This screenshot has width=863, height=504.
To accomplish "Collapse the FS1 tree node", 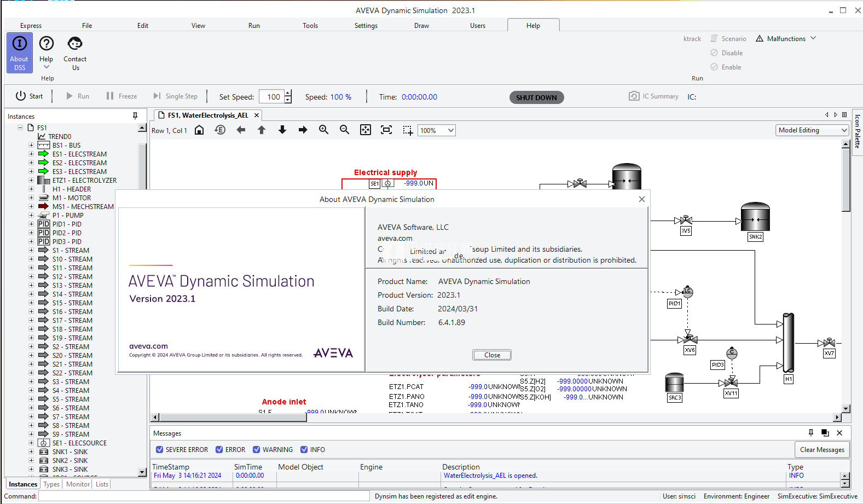I will point(20,128).
